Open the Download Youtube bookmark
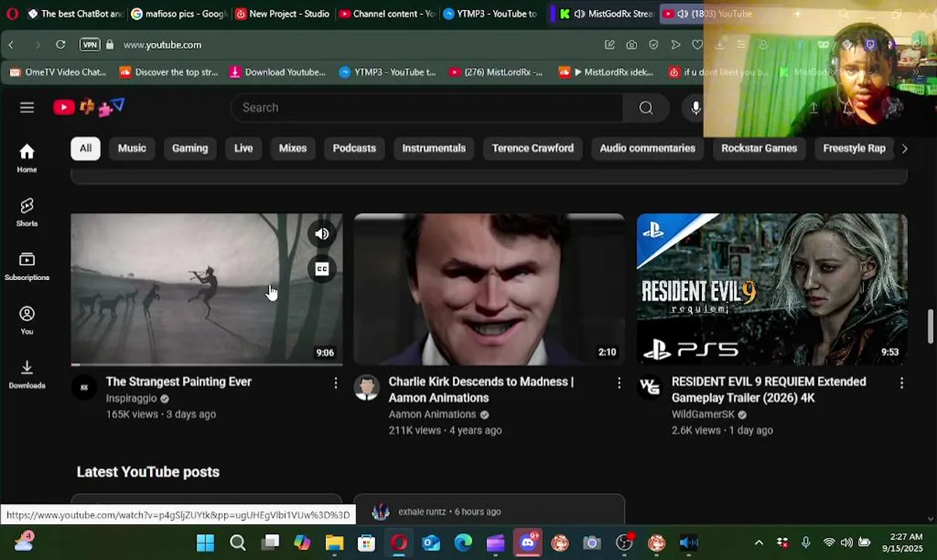Image resolution: width=937 pixels, height=560 pixels. tap(277, 72)
